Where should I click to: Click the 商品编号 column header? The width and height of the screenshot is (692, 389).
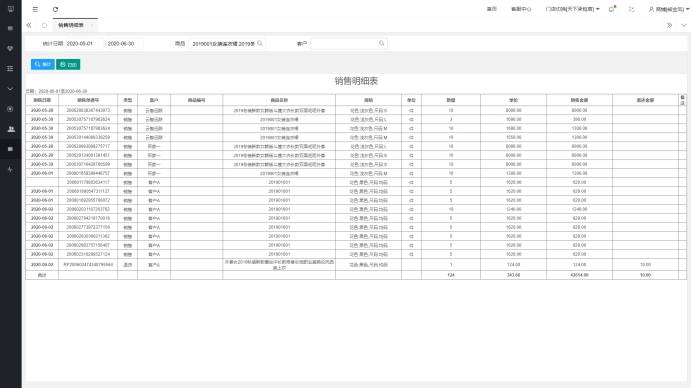(196, 100)
